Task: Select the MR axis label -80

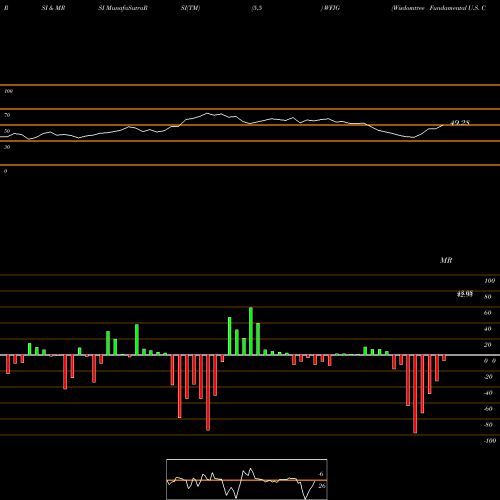Action: click(488, 425)
